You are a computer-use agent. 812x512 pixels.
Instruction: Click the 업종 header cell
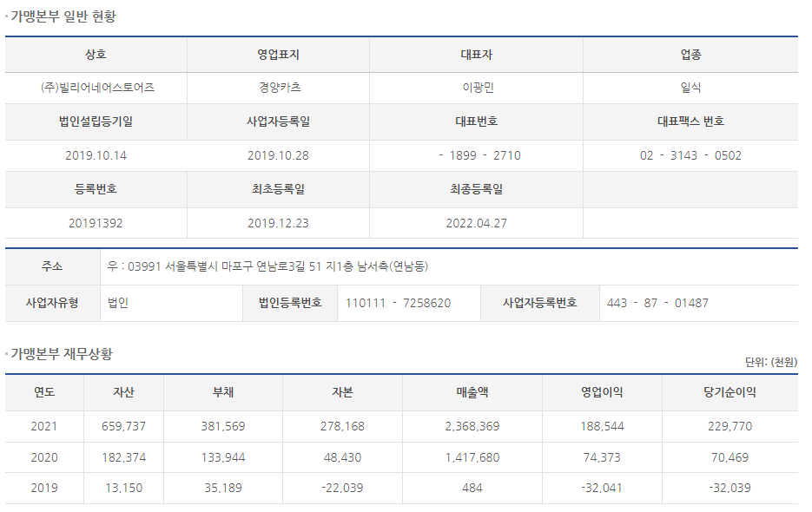690,55
